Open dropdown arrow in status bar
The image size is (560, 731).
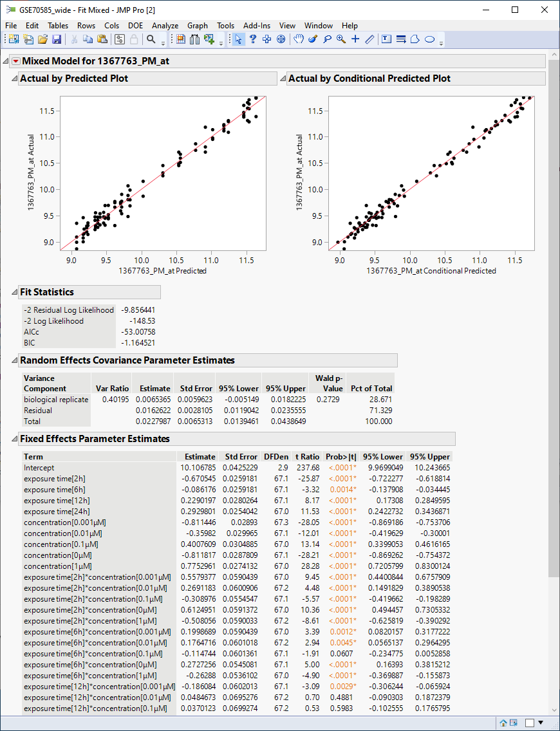[541, 723]
